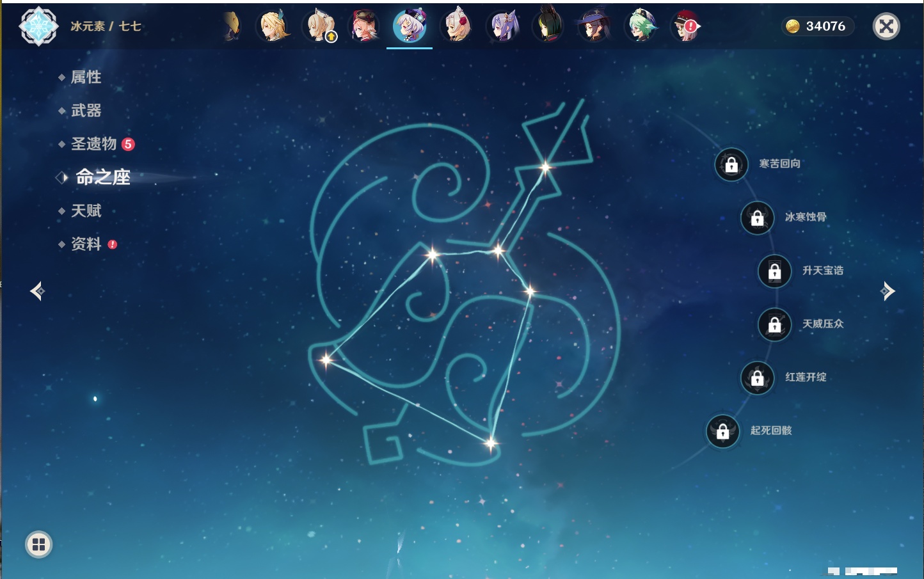Click the 起死回骸 constellation label
Screen dimensions: 924x579
(x=771, y=431)
